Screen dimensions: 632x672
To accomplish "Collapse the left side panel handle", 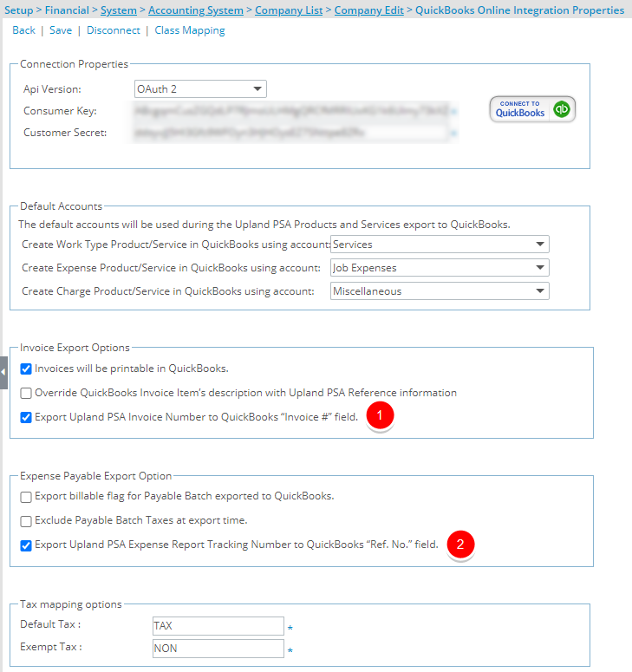I will (x=3, y=373).
